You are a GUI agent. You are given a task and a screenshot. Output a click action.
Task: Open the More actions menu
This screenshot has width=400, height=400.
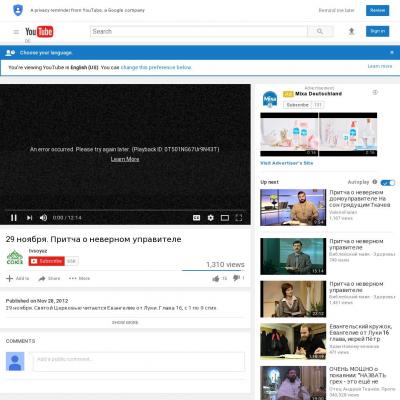tap(79, 278)
